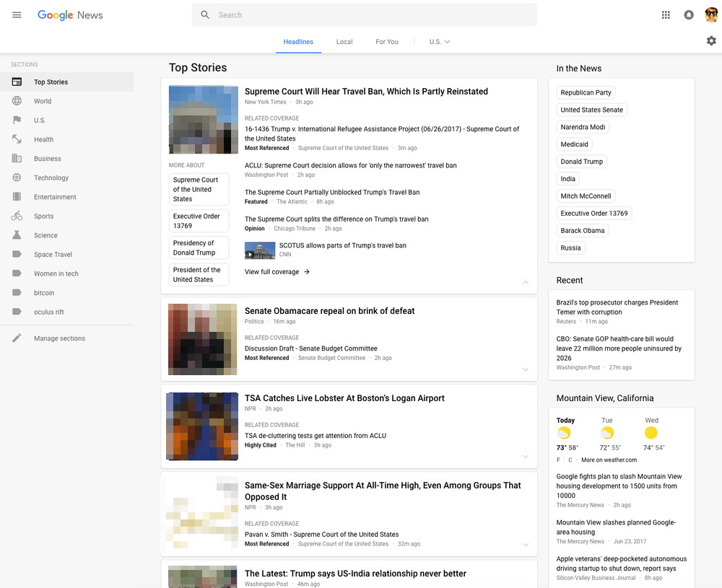Select the World section globe icon
The image size is (722, 588).
(17, 101)
